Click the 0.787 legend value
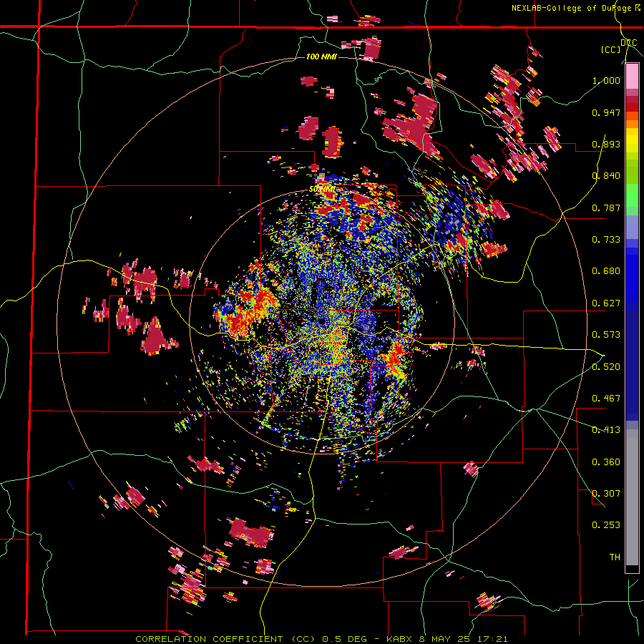This screenshot has width=644, height=644. point(606,208)
